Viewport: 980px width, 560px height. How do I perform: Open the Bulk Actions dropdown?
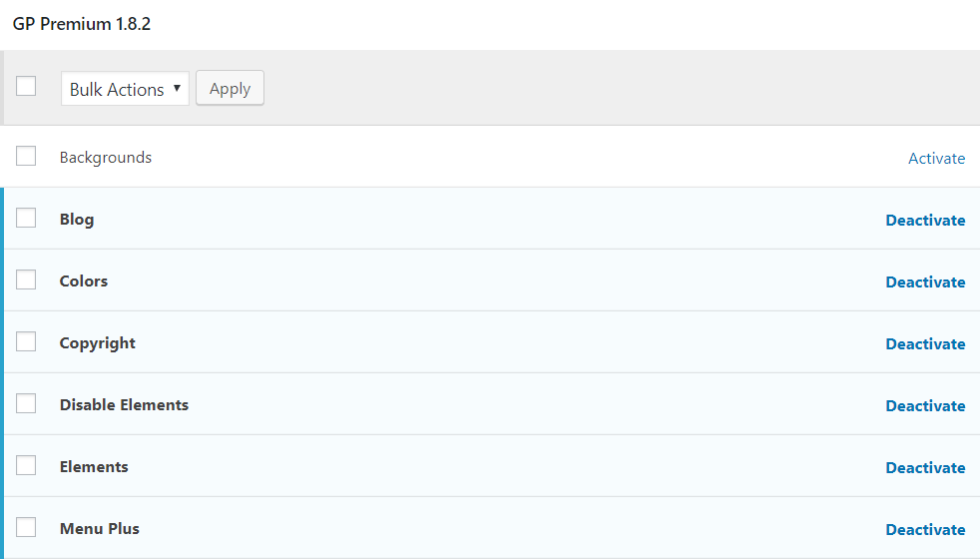pyautogui.click(x=125, y=88)
